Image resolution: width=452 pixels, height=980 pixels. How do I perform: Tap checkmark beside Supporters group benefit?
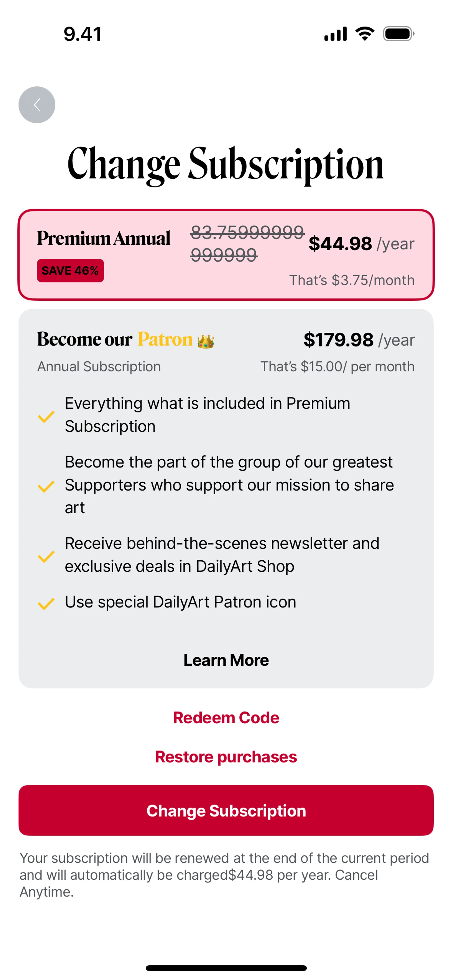pyautogui.click(x=46, y=486)
